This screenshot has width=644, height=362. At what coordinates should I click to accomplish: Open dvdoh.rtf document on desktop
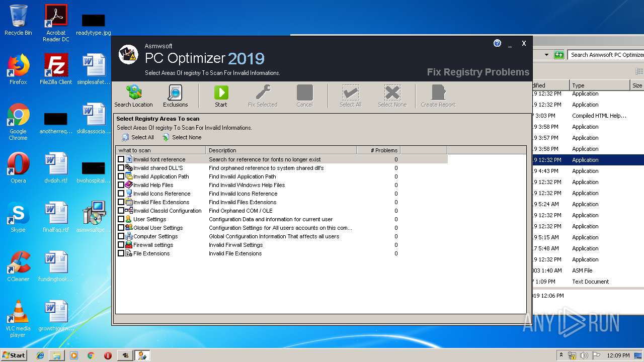(56, 168)
